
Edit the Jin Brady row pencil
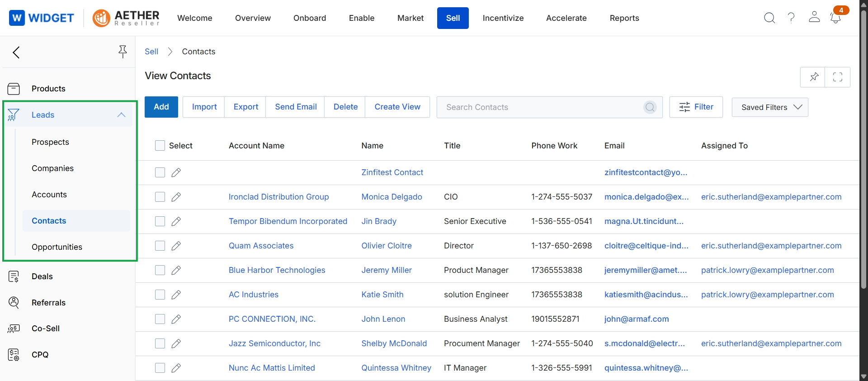click(x=176, y=221)
